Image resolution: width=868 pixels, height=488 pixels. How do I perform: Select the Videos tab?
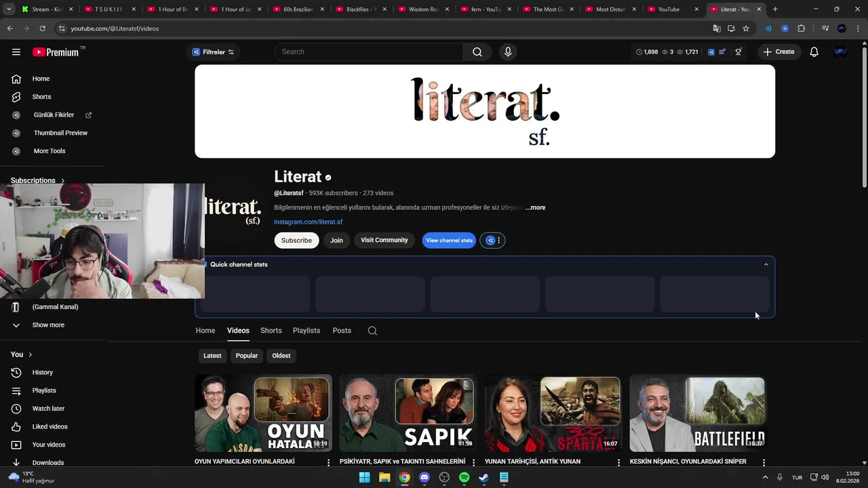coord(238,331)
